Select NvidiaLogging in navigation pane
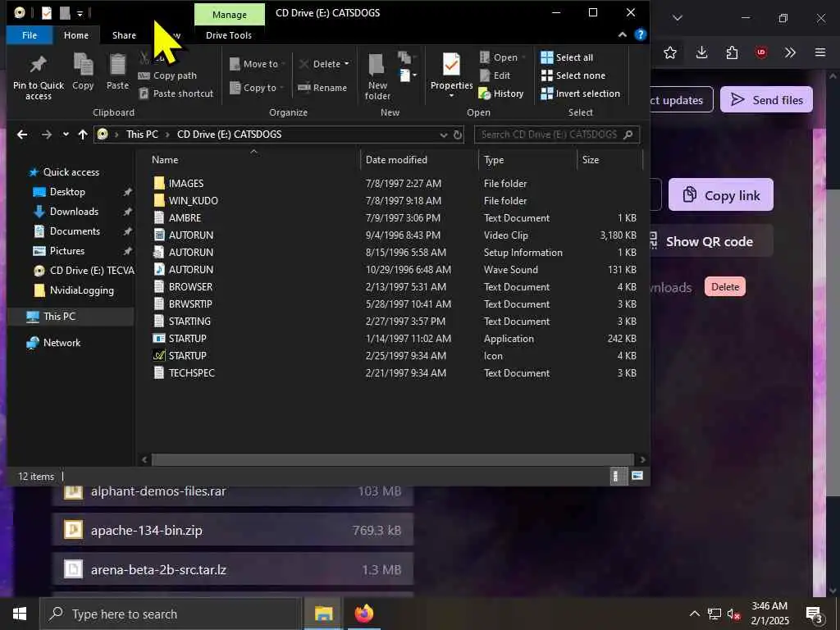This screenshot has height=630, width=840. pos(81,290)
